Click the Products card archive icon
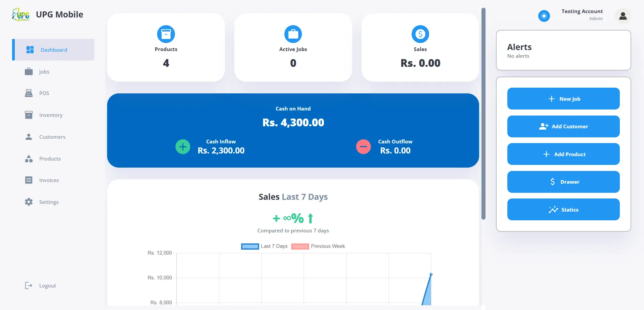Viewport: 644px width, 310px height. 166,34
